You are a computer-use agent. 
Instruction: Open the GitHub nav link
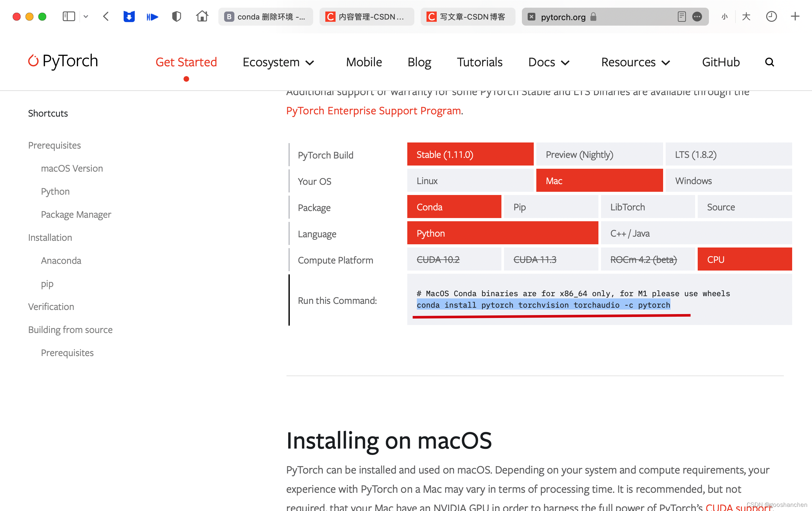721,62
